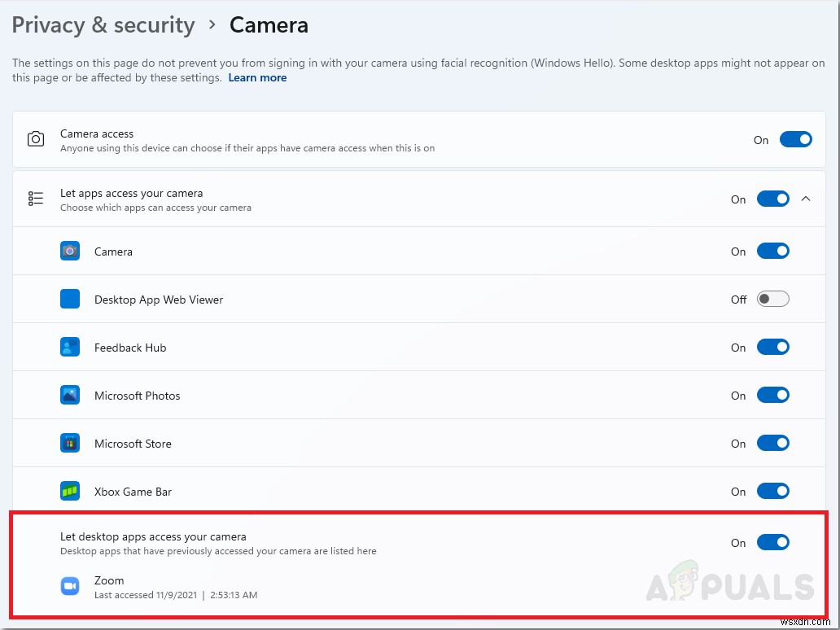
Task: Click the Xbox Game Bar icon
Action: pos(70,491)
